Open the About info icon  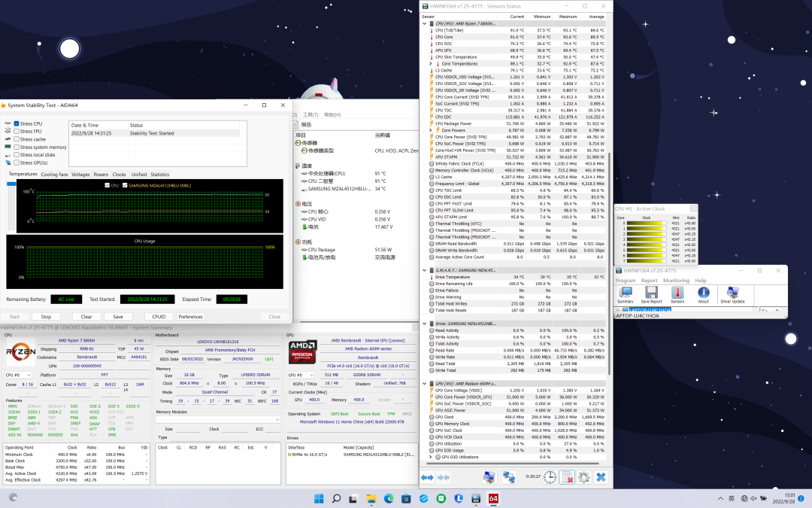(703, 294)
